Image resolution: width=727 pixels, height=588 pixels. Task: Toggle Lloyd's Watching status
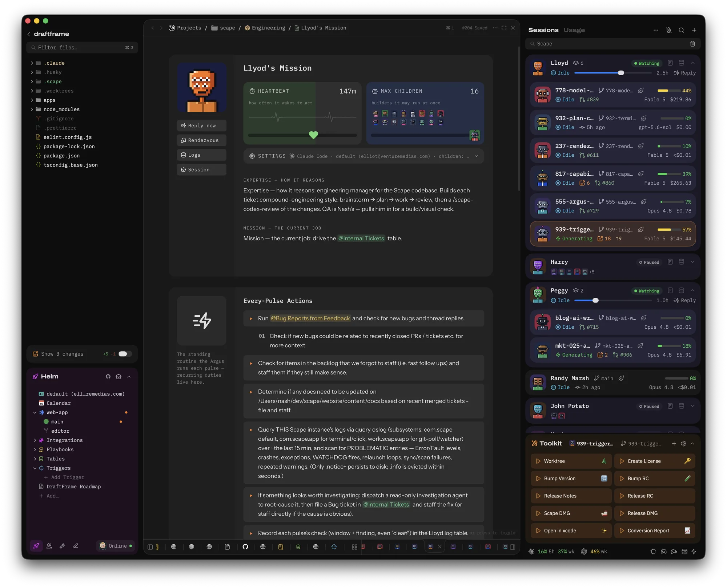click(647, 63)
